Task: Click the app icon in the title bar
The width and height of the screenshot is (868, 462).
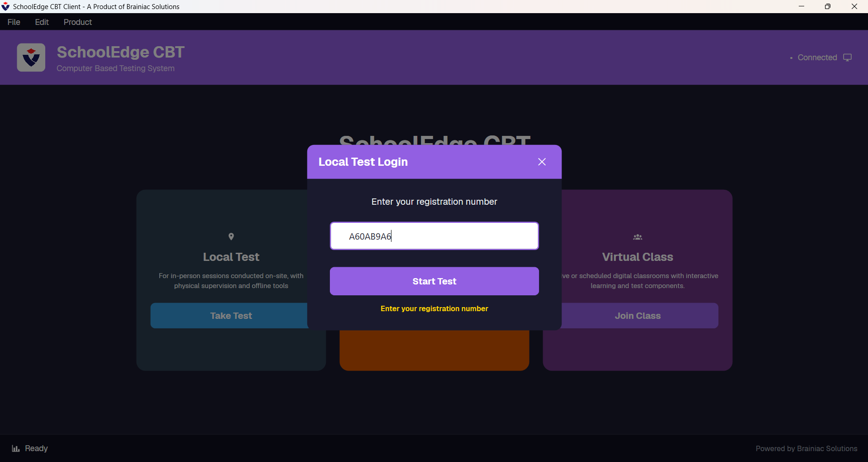Action: coord(6,6)
